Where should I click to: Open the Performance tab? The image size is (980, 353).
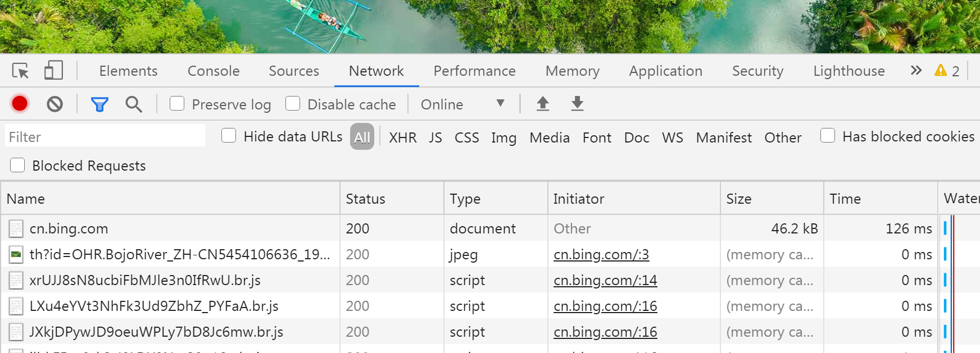474,71
